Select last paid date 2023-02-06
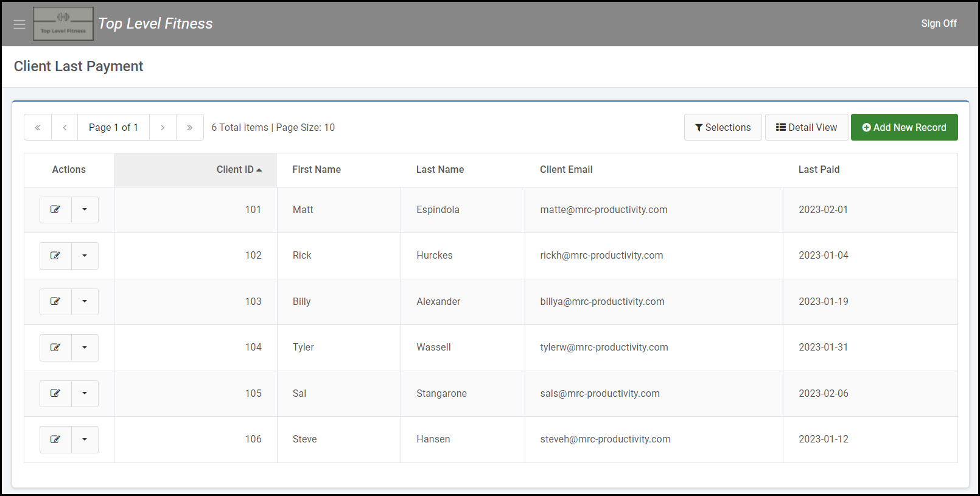The image size is (980, 496). (823, 393)
